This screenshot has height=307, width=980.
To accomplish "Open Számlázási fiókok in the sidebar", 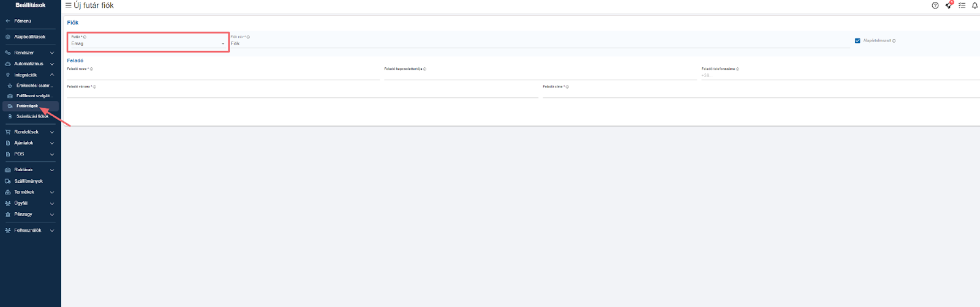I will point(32,116).
